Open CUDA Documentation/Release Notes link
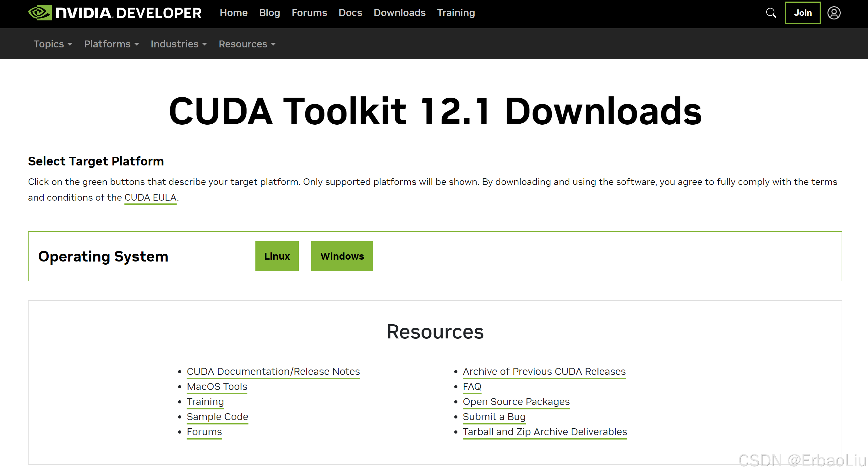868x475 pixels. (x=273, y=371)
